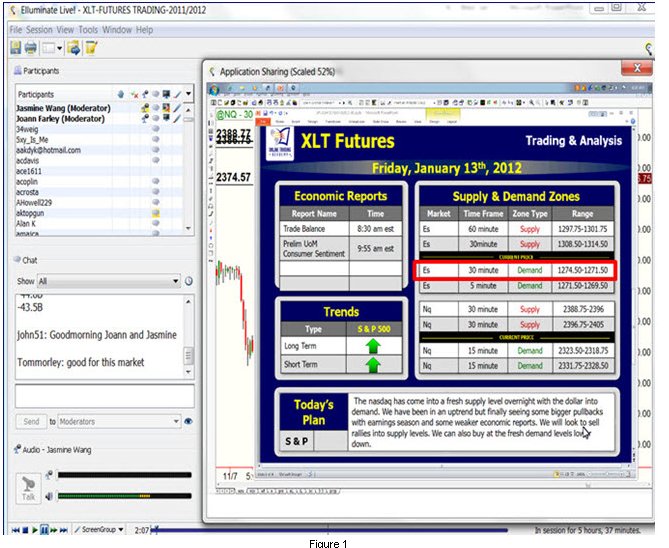Image resolution: width=669 pixels, height=548 pixels.
Task: Open the Moderators recipient dropdown
Action: point(175,422)
